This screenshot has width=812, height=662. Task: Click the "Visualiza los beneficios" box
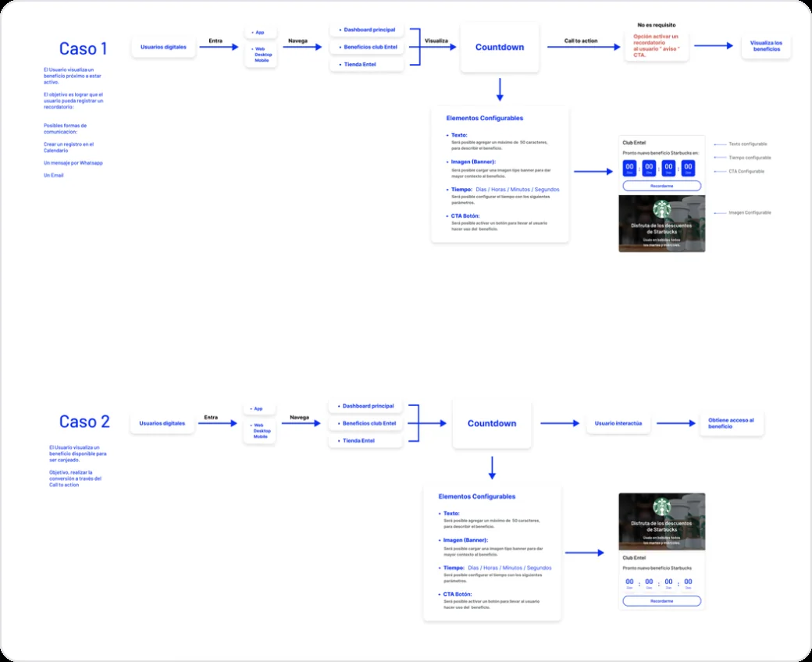[x=767, y=46]
